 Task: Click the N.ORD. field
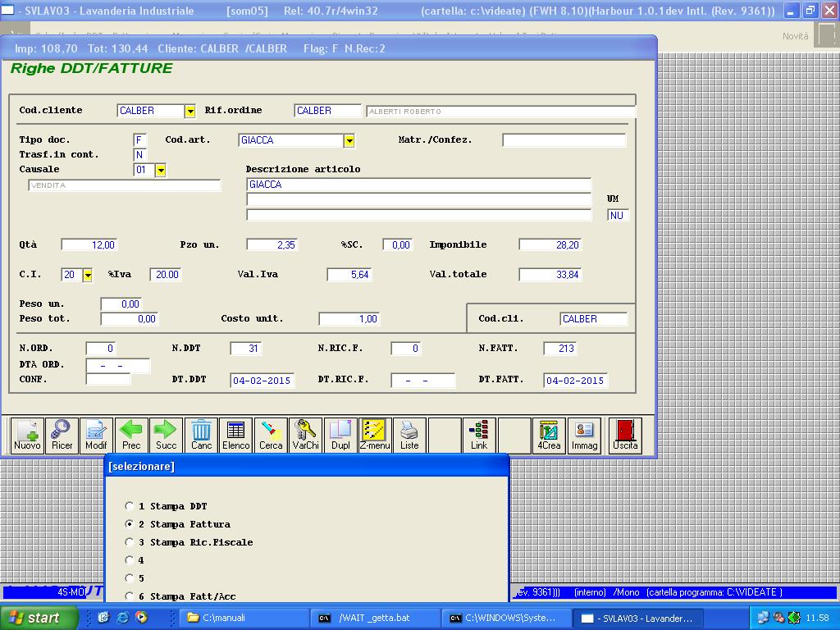point(100,348)
